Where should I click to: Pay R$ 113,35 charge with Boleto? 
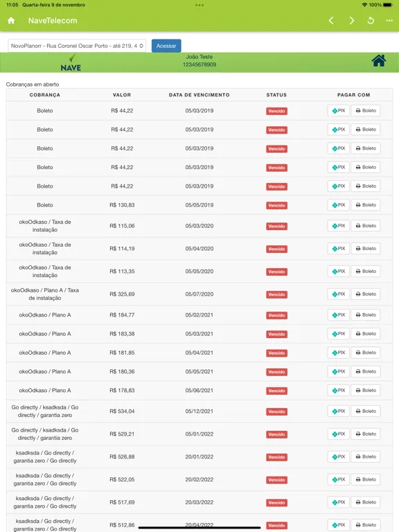(366, 271)
